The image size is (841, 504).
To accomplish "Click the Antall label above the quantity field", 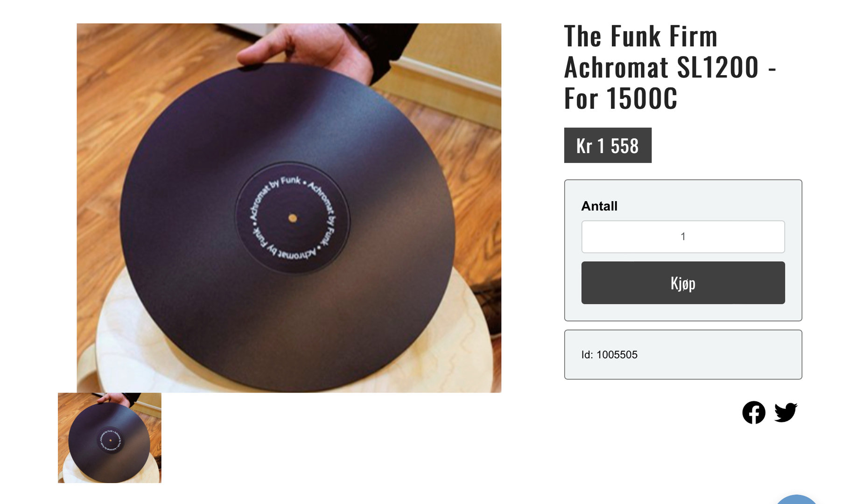I will [x=599, y=206].
